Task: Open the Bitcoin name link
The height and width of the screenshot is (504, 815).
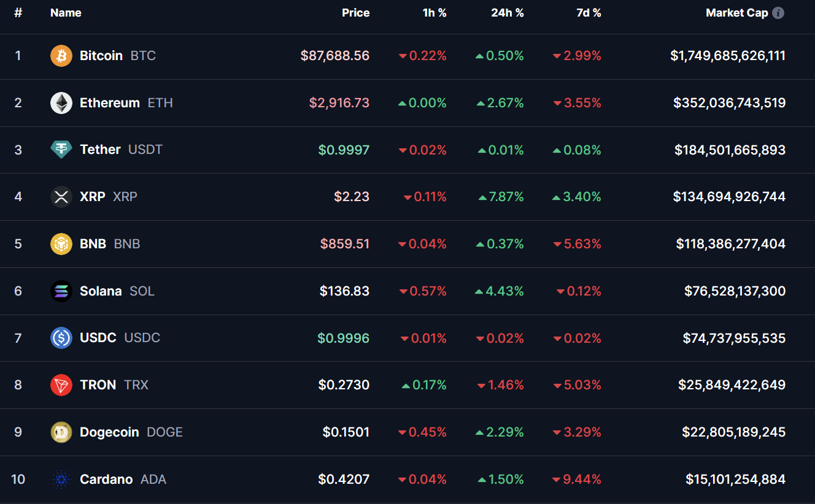Action: (101, 56)
